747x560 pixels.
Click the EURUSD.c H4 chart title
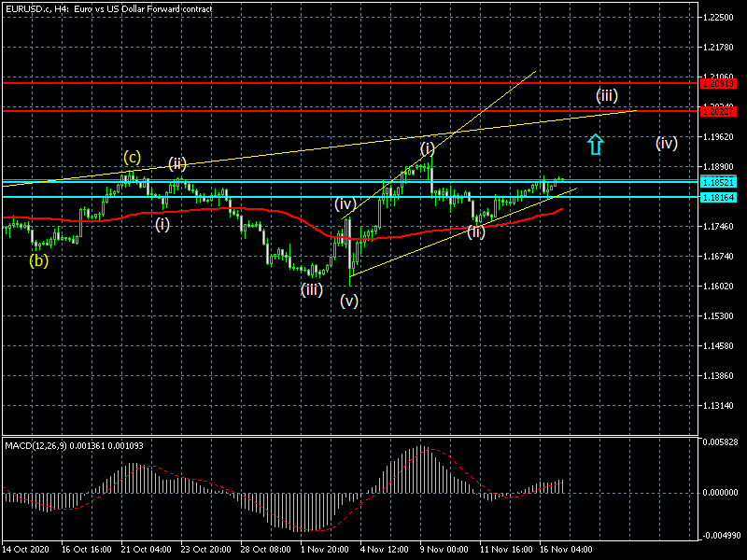point(106,8)
